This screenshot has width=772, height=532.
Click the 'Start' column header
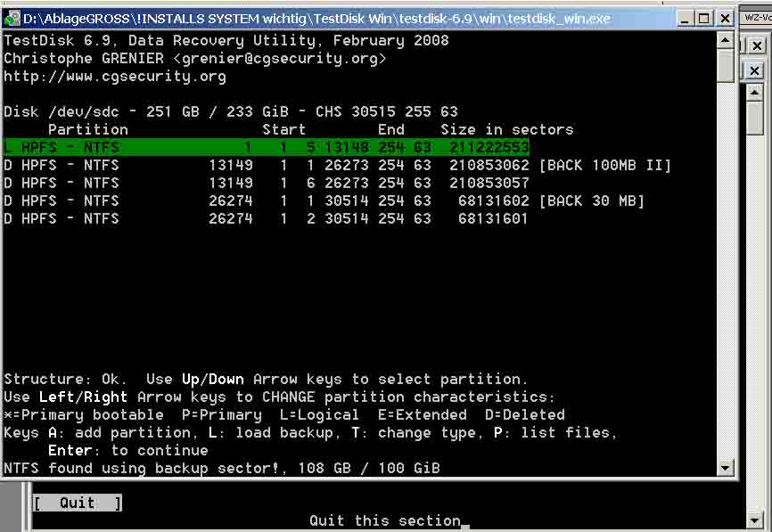(x=284, y=129)
